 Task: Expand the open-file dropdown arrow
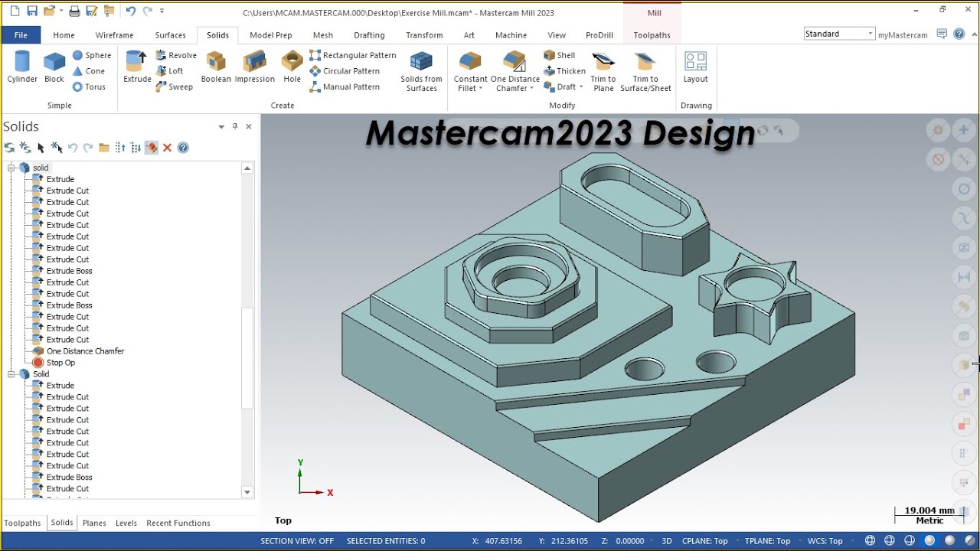coord(61,11)
